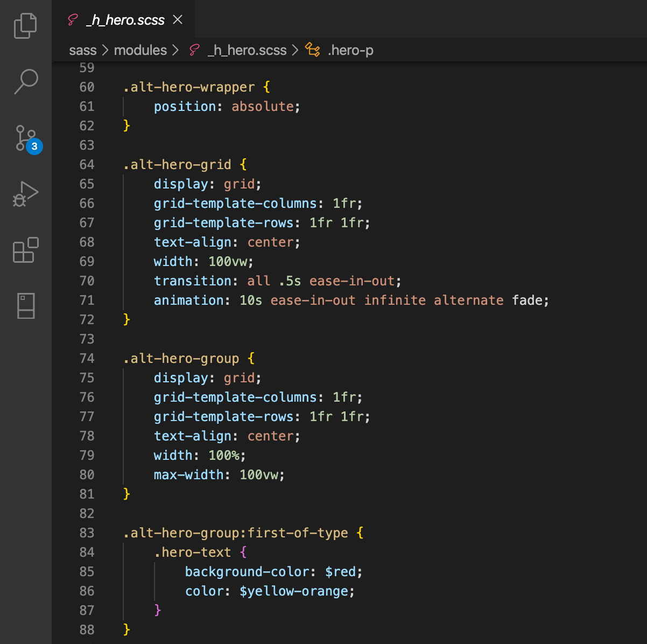Image resolution: width=647 pixels, height=644 pixels.
Task: Select the .alt-hero-grid class name
Action: pos(177,164)
